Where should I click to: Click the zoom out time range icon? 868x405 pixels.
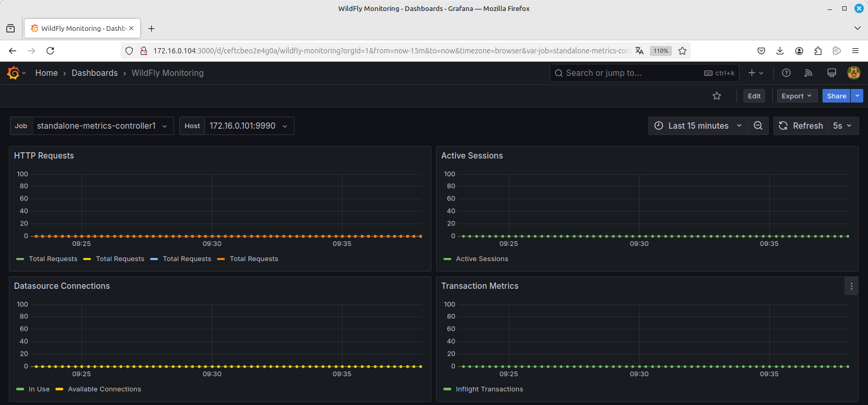click(x=758, y=126)
